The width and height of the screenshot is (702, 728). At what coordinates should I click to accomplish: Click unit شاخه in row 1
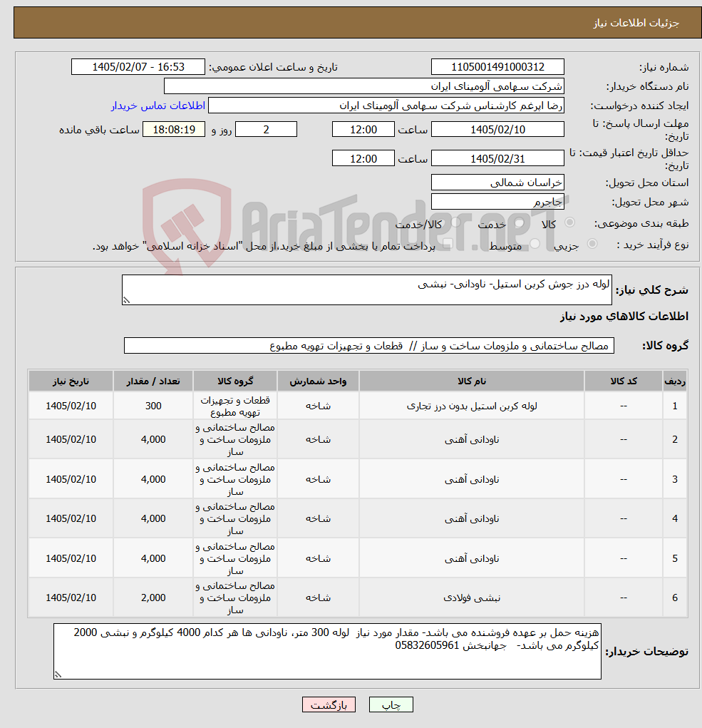318,406
